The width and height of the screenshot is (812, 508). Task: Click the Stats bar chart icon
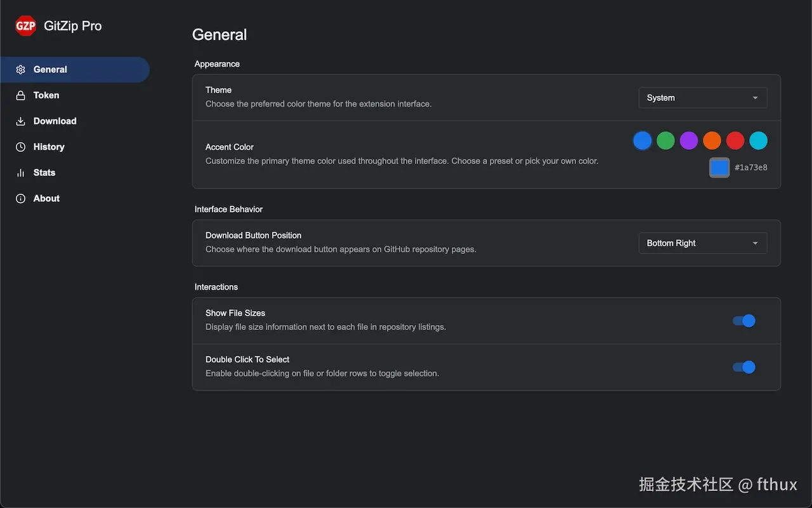[x=21, y=173]
